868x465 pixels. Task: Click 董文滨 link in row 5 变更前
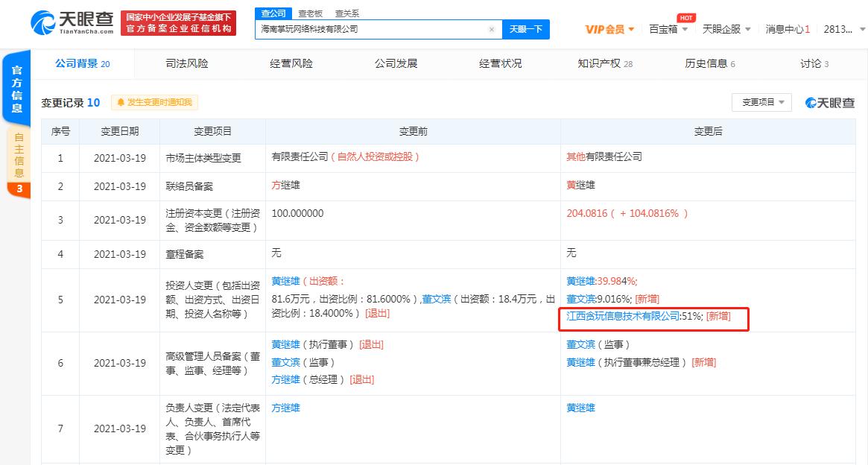click(x=436, y=299)
